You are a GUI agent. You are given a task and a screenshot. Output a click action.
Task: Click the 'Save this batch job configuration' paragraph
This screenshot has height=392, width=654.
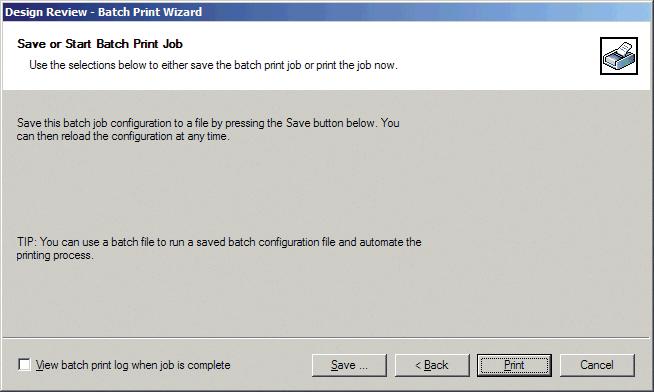pyautogui.click(x=208, y=129)
